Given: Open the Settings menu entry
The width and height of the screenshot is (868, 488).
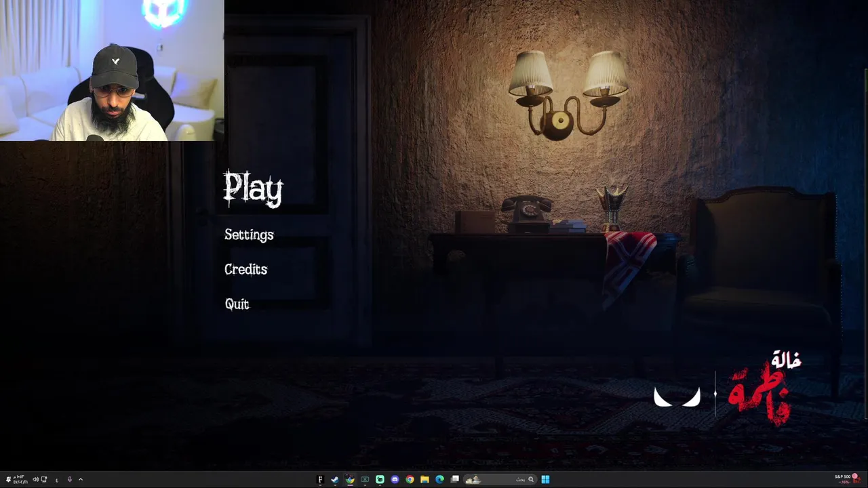Looking at the screenshot, I should tap(249, 235).
